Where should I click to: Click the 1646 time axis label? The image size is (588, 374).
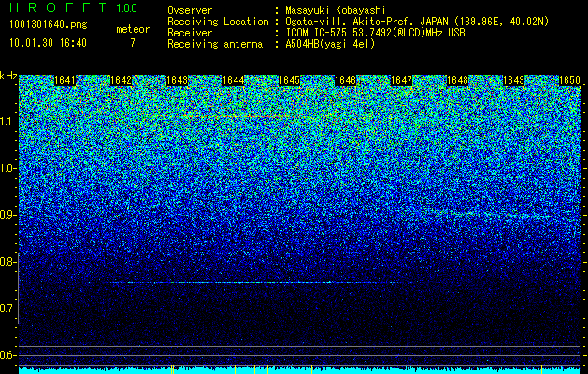point(345,80)
